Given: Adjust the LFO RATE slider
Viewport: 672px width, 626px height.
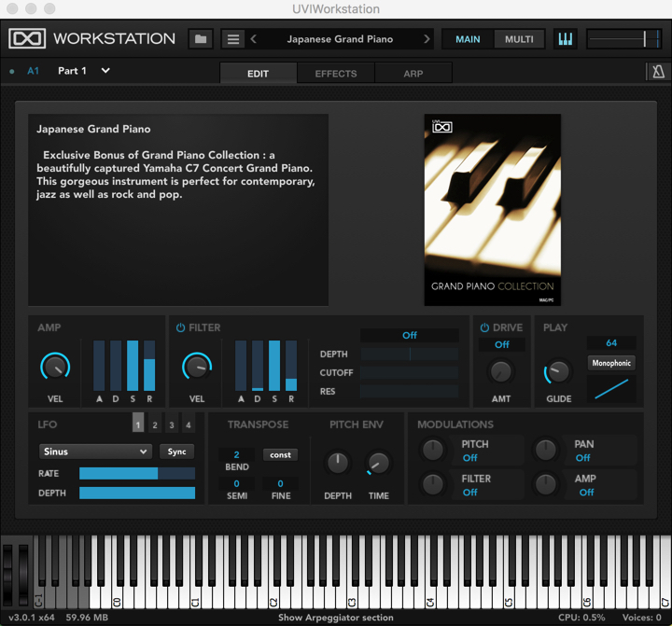Looking at the screenshot, I should click(137, 473).
